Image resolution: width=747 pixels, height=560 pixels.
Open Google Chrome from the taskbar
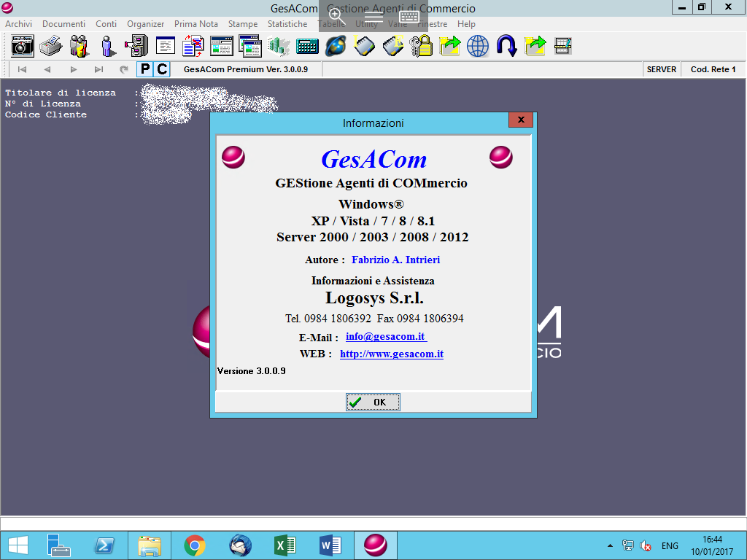(x=194, y=545)
